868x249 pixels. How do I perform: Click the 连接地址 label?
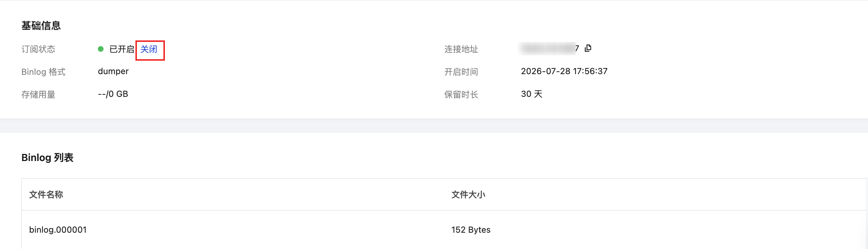pos(461,49)
